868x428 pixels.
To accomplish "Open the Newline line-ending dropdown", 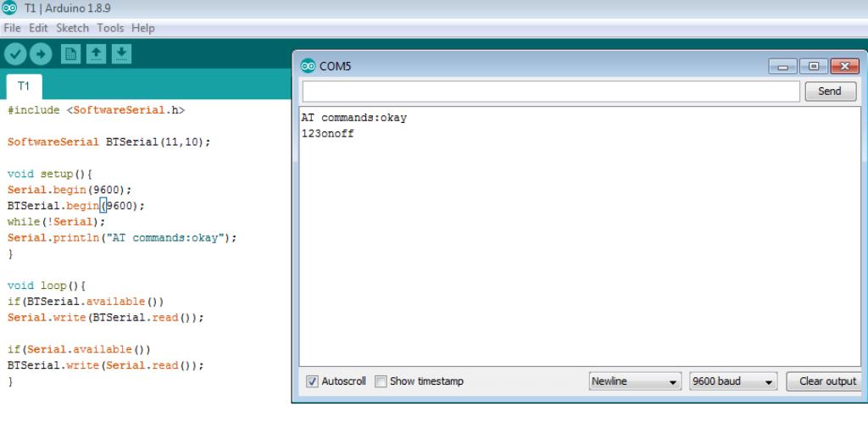I will [x=635, y=381].
